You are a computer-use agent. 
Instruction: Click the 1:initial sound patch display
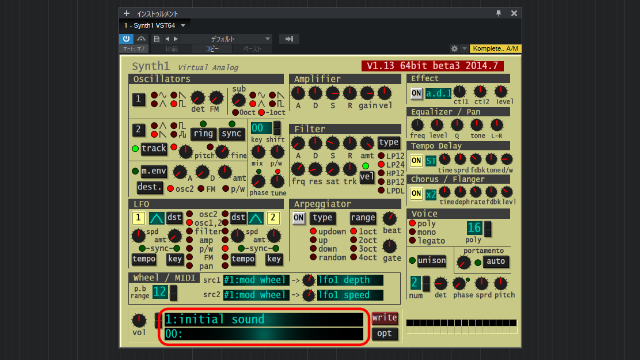[x=263, y=319]
